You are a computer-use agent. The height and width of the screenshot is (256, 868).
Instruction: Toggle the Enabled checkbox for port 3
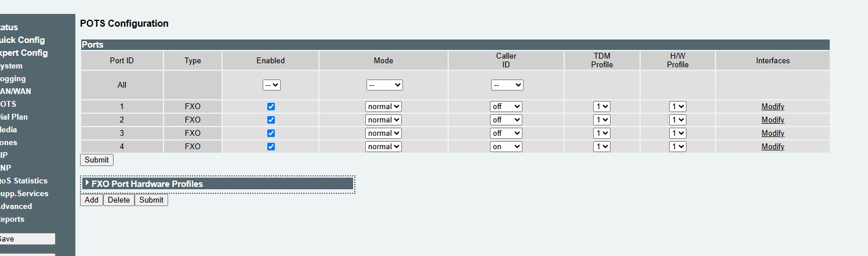(x=271, y=134)
